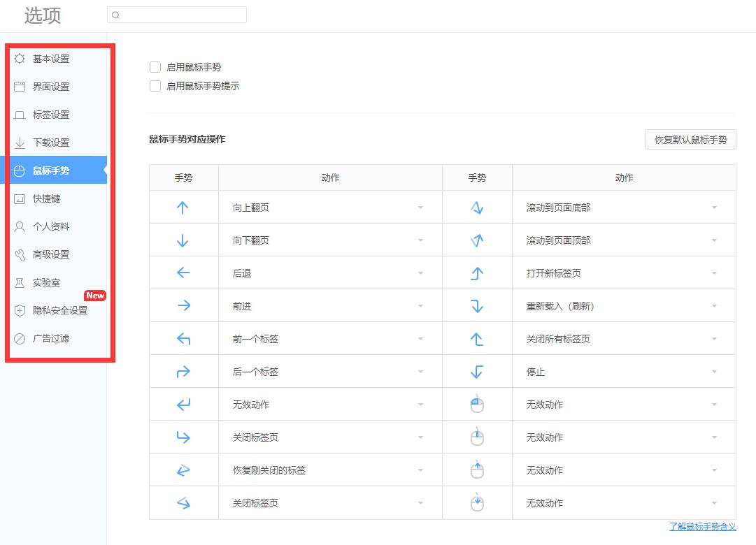
Task: Open 实验室 via the flask icon
Action: (x=20, y=282)
